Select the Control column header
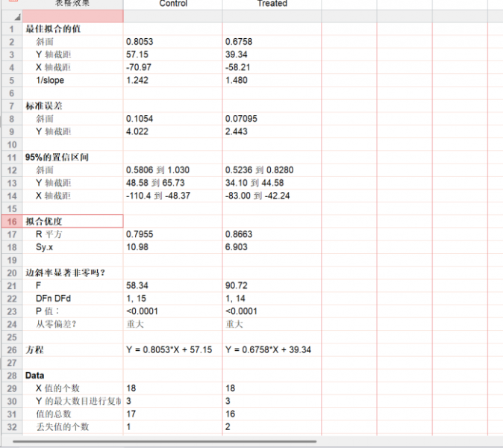503x448 pixels. pos(173,4)
